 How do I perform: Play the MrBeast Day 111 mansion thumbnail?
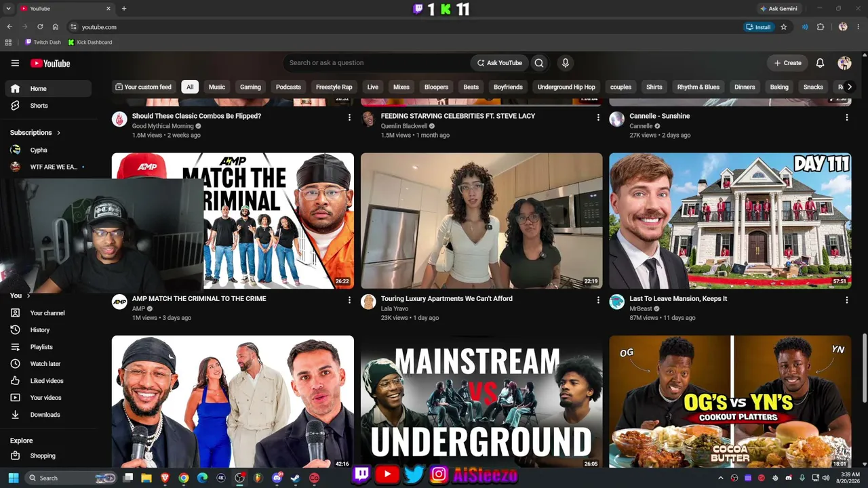click(730, 221)
